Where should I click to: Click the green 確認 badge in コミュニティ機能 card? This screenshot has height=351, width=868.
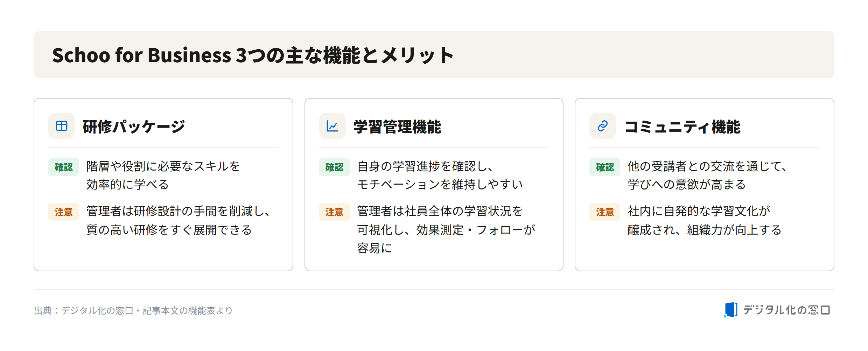(x=605, y=167)
